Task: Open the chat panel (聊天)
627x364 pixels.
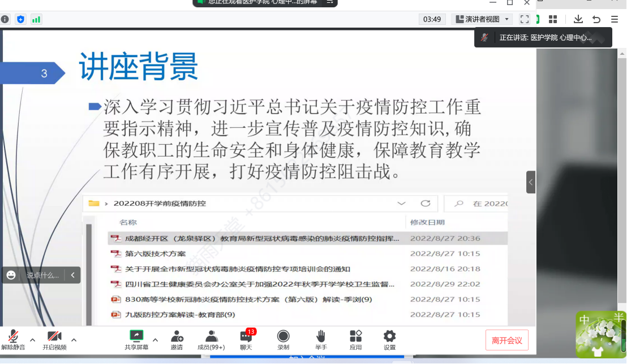Action: tap(246, 340)
